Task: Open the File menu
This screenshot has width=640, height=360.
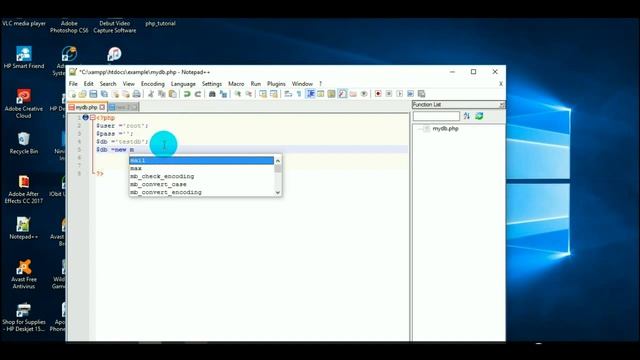Action: tap(73, 84)
